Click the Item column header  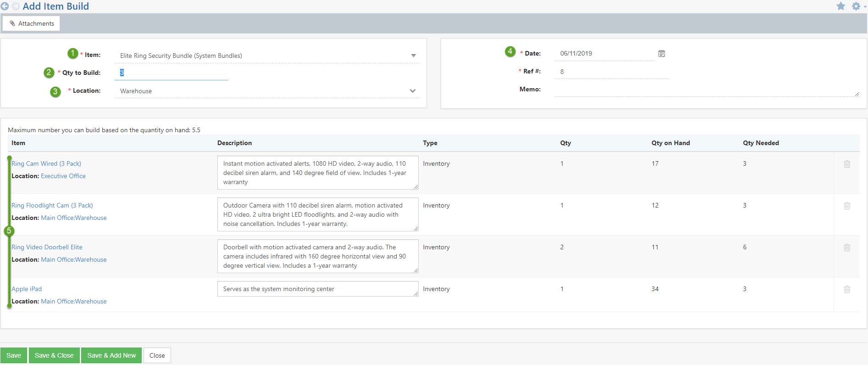[18, 143]
